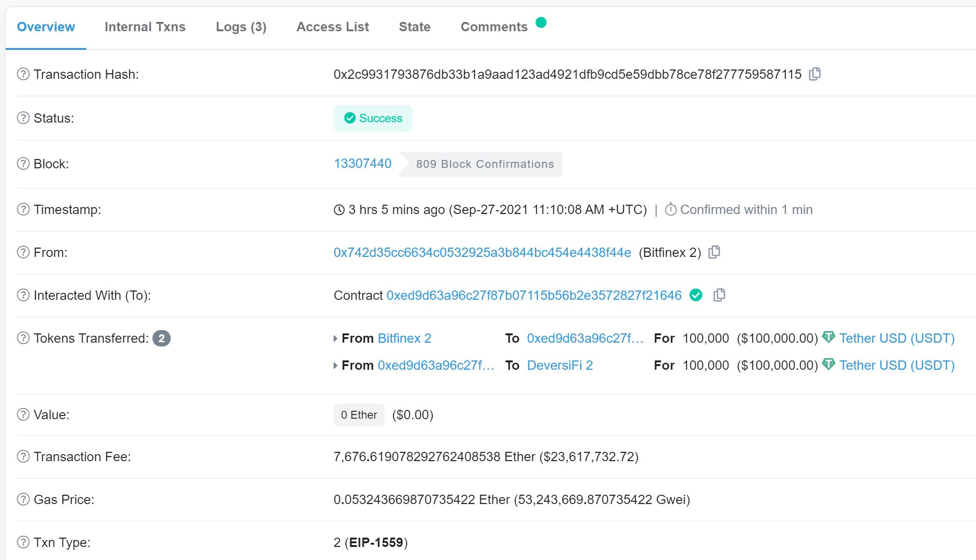
Task: Click the help icon beside Transaction Hash
Action: [x=23, y=74]
